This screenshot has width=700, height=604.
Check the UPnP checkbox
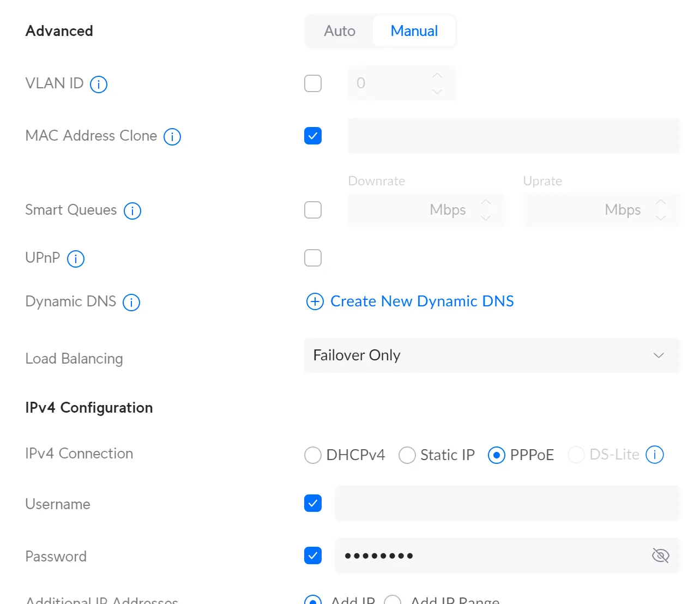(313, 257)
